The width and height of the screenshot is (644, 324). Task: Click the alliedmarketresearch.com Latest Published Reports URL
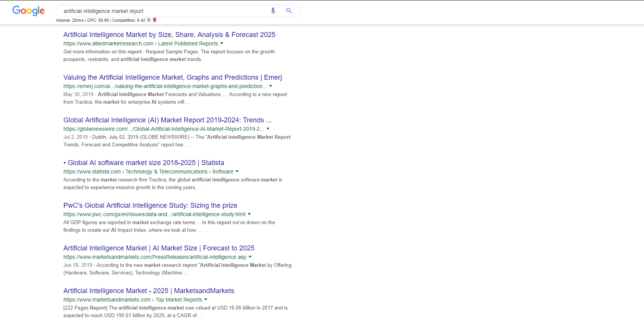[x=140, y=43]
